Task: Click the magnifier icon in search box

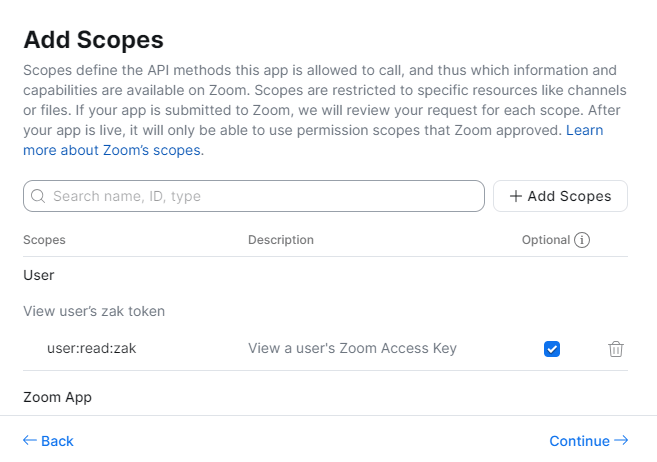Action: (39, 197)
